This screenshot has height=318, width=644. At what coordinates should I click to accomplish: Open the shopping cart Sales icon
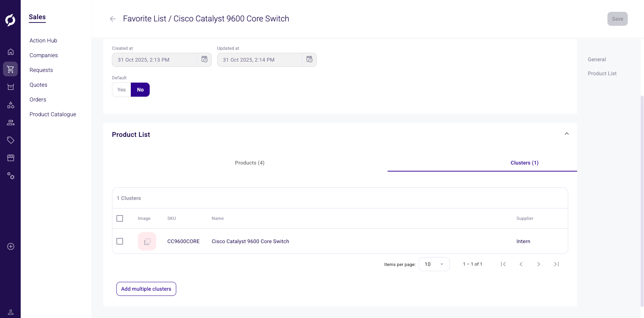[10, 69]
